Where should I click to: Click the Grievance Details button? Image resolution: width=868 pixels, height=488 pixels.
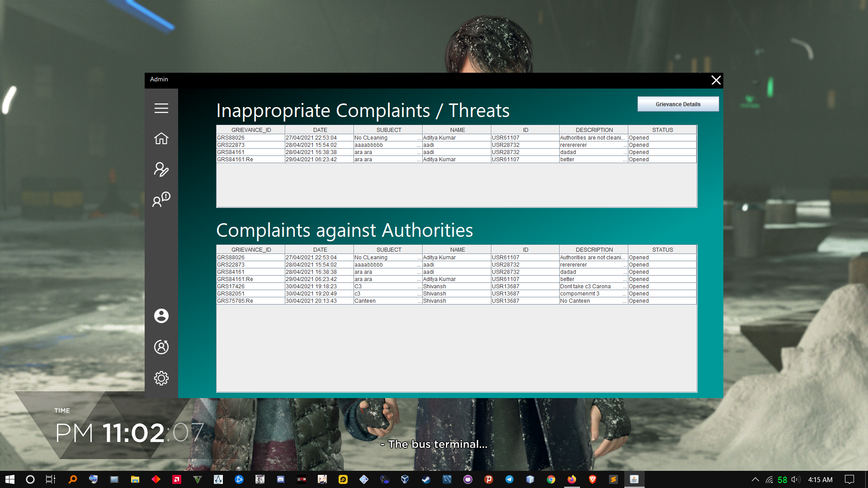pyautogui.click(x=678, y=104)
